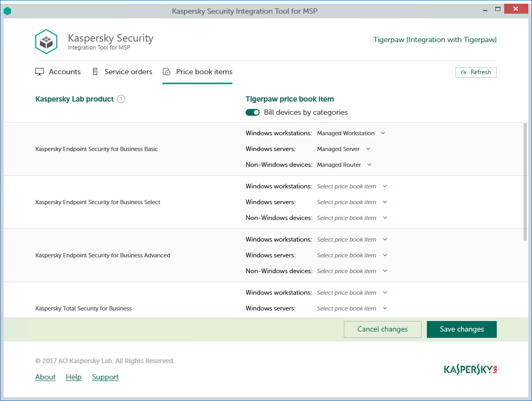
Task: Open the Support link in footer
Action: [105, 377]
